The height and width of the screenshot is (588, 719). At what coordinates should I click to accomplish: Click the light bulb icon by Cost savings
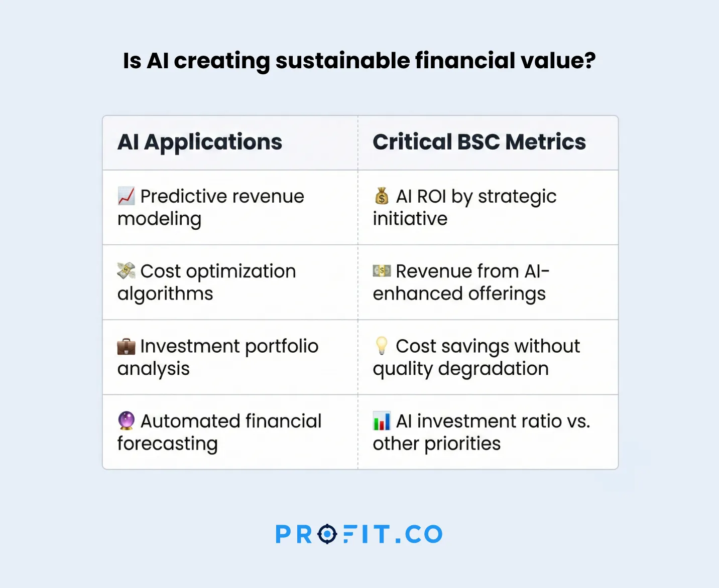(382, 346)
